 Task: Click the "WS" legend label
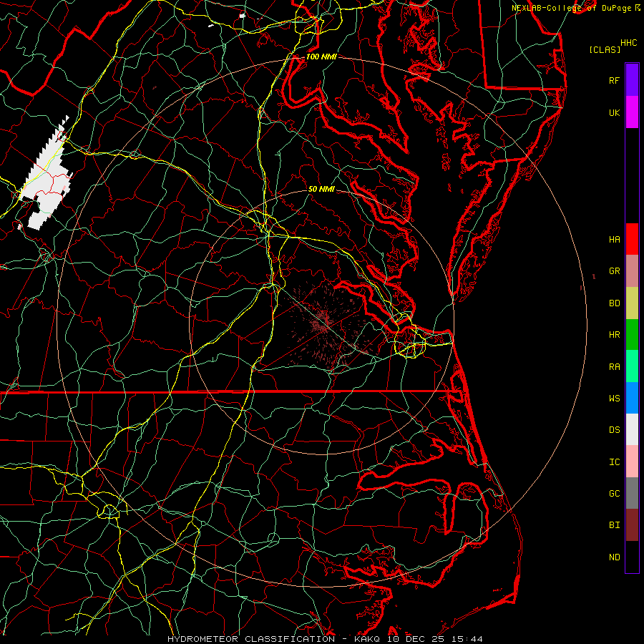[614, 399]
